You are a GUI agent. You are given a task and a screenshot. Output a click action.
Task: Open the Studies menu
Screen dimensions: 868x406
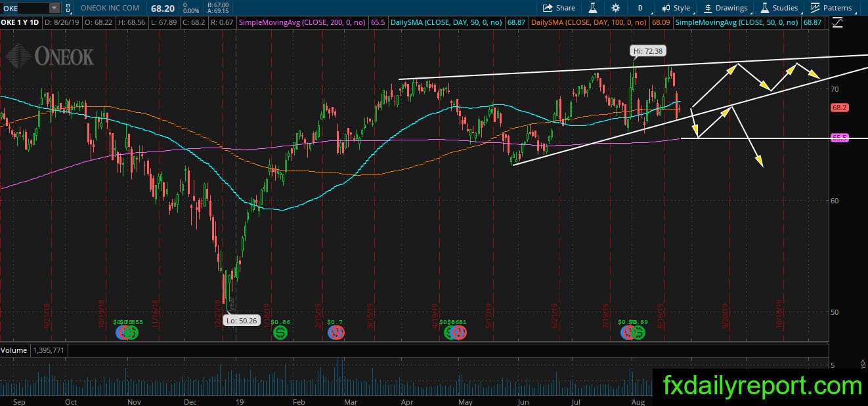[x=779, y=8]
